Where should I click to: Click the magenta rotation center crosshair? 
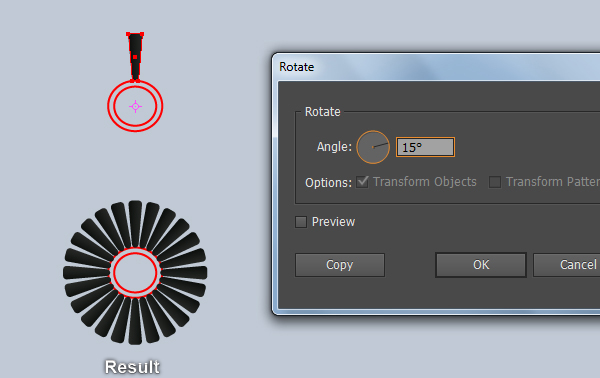tap(135, 106)
